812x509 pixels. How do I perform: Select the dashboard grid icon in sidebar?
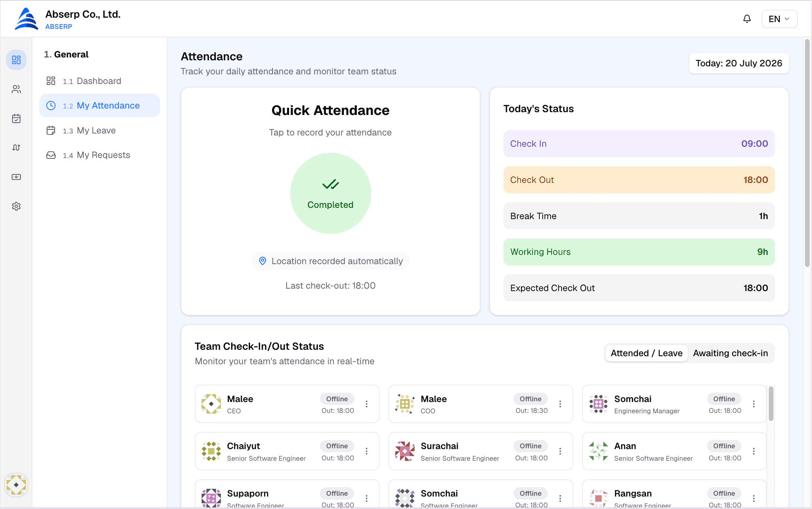click(16, 60)
